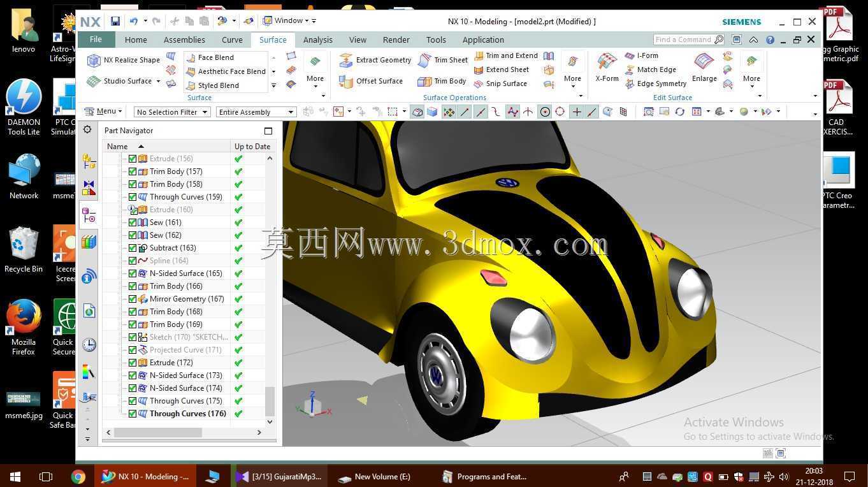Open the Reuse Library books icon
This screenshot has width=868, height=487.
pyautogui.click(x=89, y=242)
